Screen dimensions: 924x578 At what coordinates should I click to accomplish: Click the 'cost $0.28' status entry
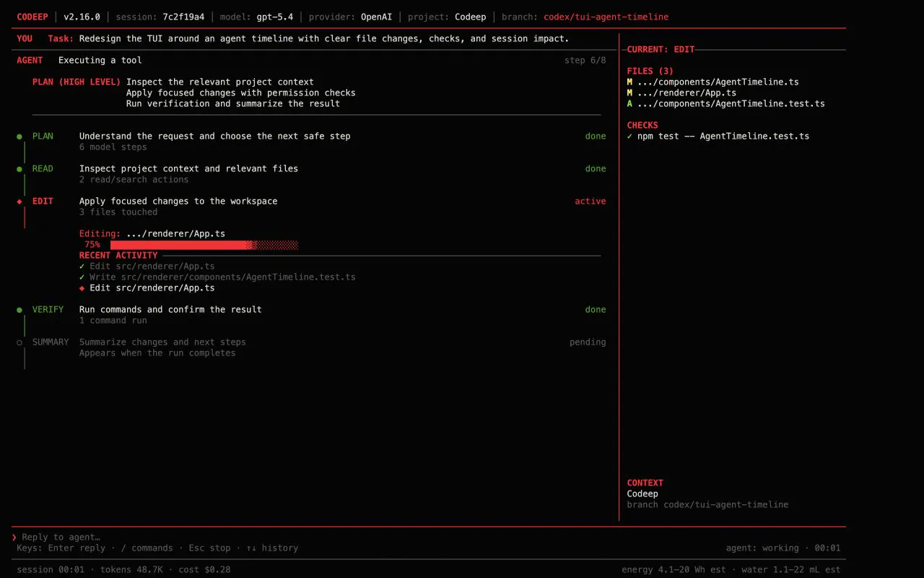[x=204, y=570]
